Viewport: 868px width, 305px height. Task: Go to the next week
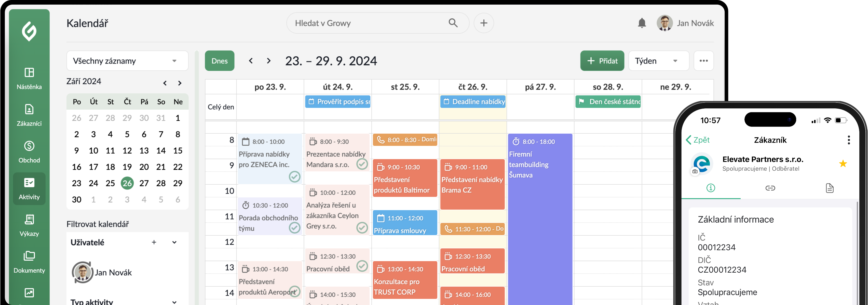268,61
